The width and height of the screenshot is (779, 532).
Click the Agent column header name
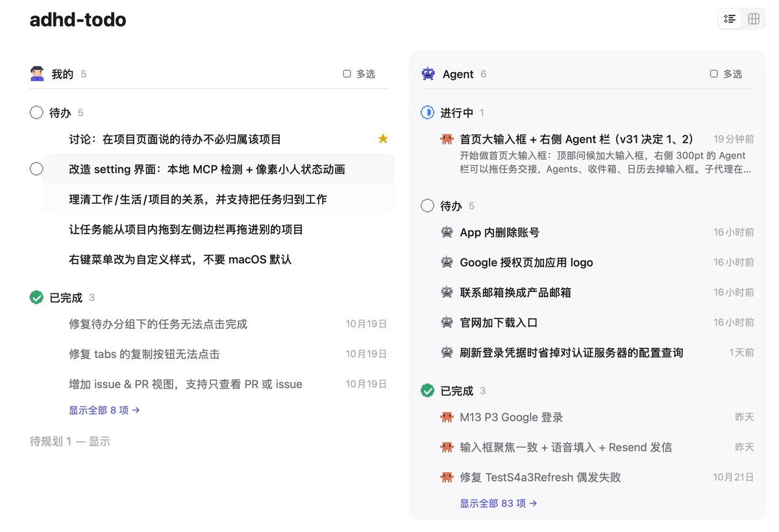point(458,74)
